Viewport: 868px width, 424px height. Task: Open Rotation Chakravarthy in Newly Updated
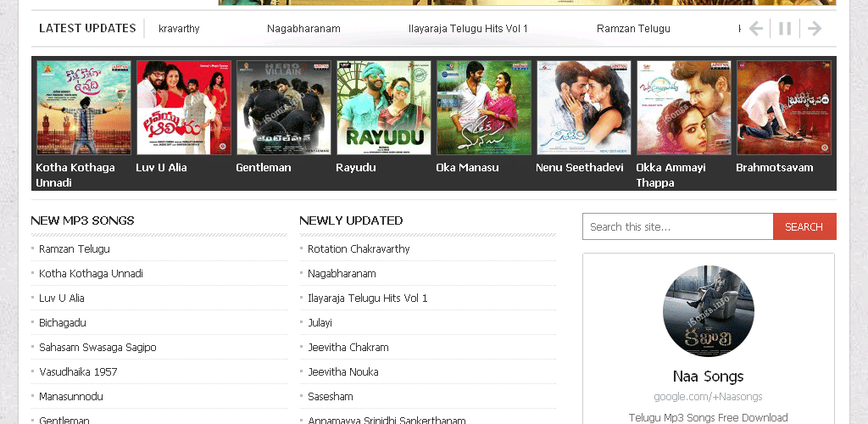pyautogui.click(x=359, y=249)
